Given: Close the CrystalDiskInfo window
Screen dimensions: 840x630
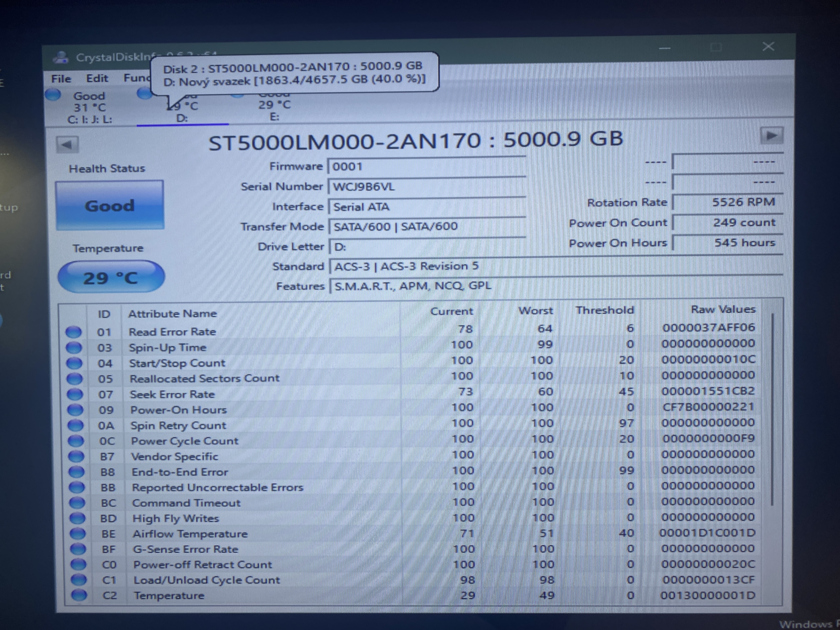Looking at the screenshot, I should (768, 47).
